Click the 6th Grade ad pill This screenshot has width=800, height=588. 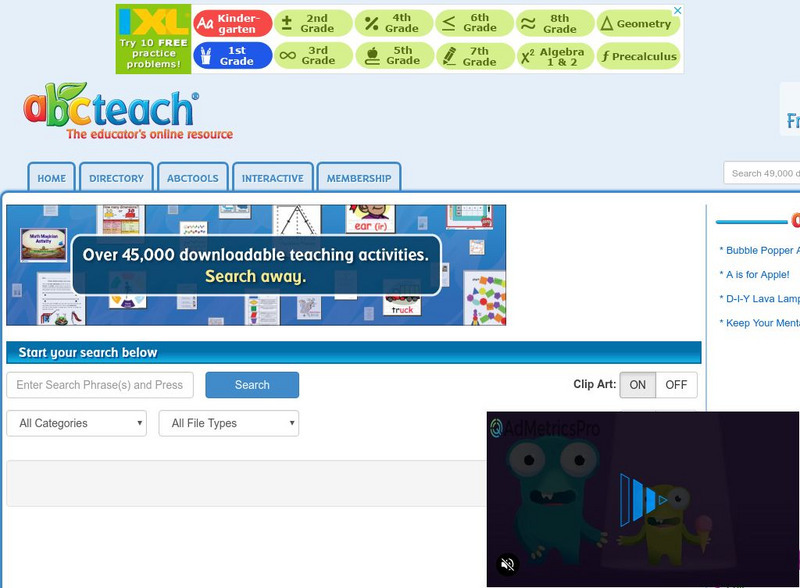(474, 23)
